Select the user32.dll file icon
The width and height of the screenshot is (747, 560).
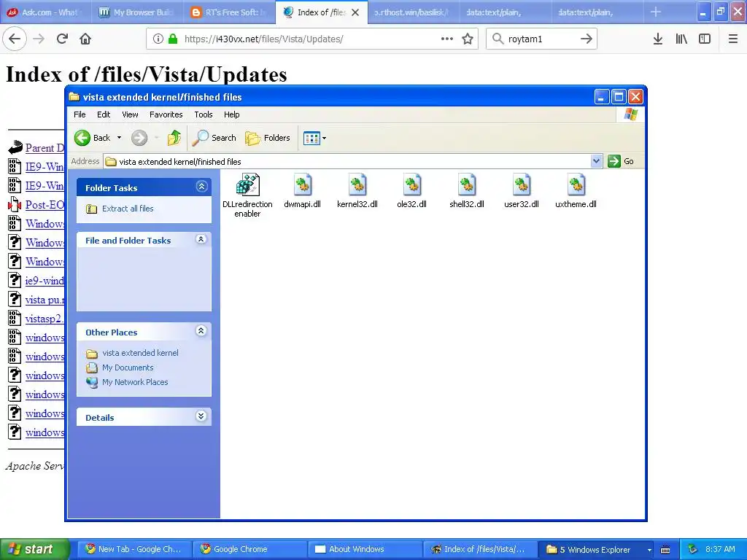click(x=521, y=184)
